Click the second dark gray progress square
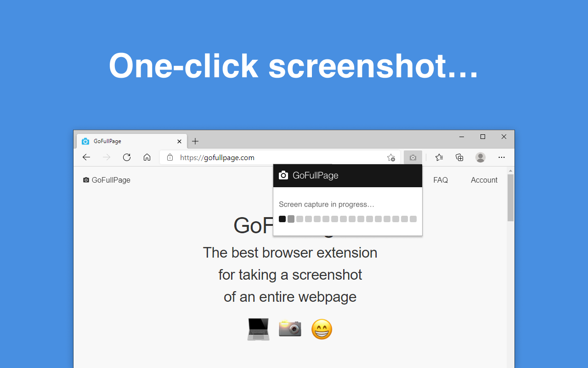 tap(291, 219)
